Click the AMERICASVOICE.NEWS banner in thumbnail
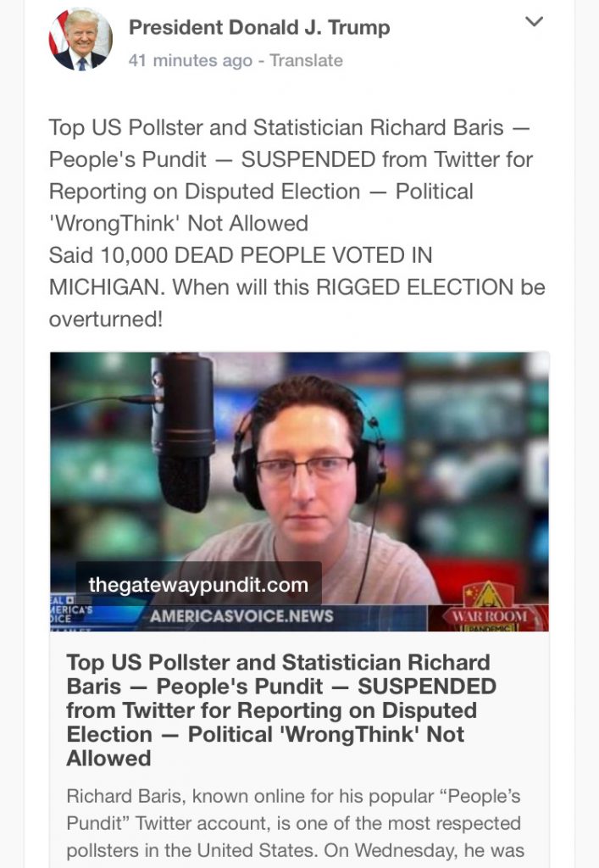This screenshot has height=868, width=599. coord(241,616)
